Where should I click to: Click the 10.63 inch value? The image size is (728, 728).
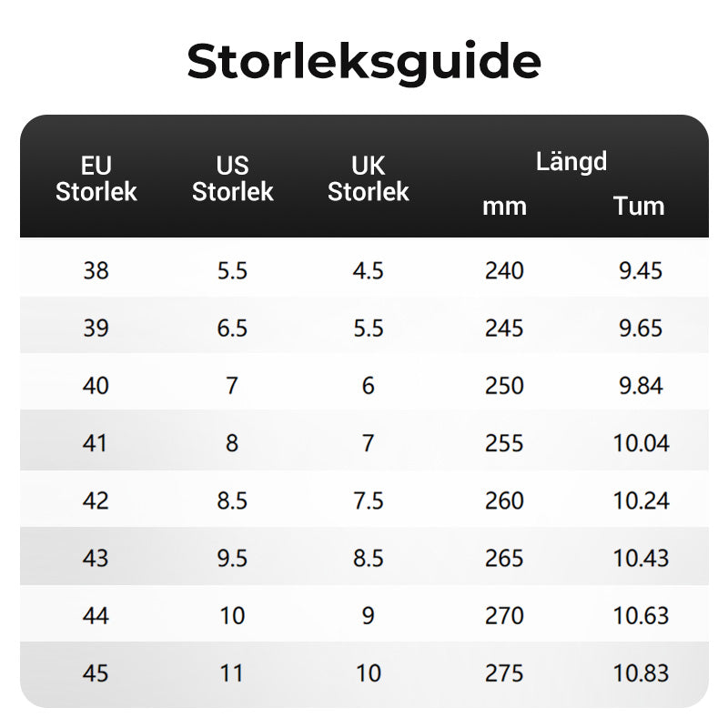click(641, 616)
